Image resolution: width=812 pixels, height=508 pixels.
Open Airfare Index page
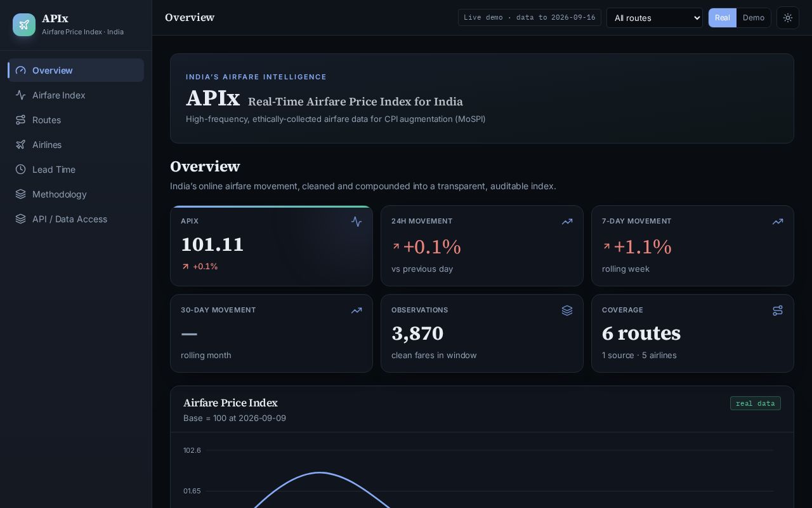[x=76, y=95]
